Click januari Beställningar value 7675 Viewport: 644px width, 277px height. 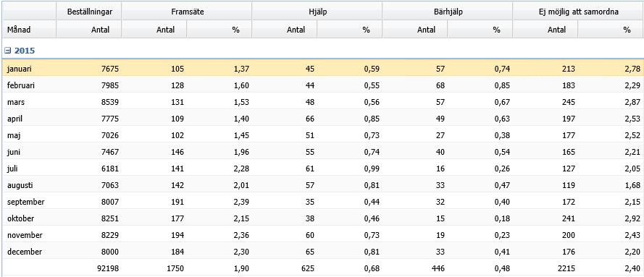click(109, 69)
